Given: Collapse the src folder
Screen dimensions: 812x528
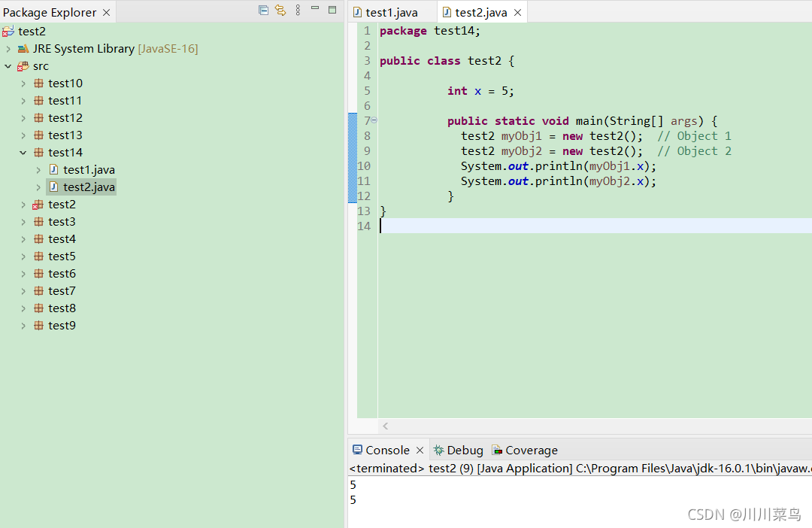Looking at the screenshot, I should [8, 66].
